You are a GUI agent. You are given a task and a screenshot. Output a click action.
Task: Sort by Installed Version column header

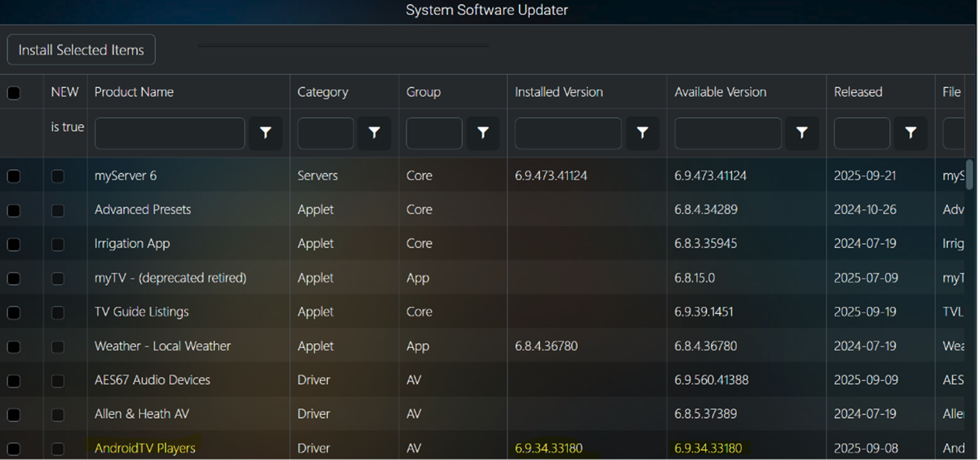(559, 92)
